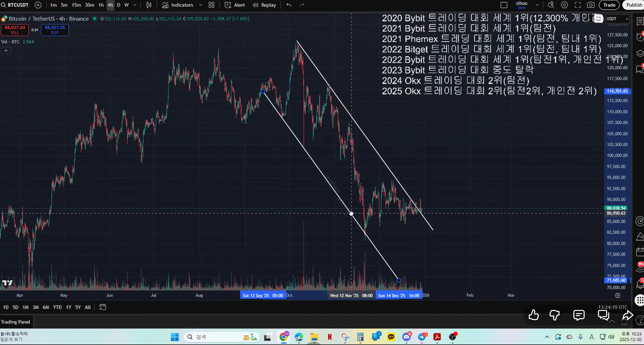
Task: Start bar Replay mode
Action: pos(264,5)
